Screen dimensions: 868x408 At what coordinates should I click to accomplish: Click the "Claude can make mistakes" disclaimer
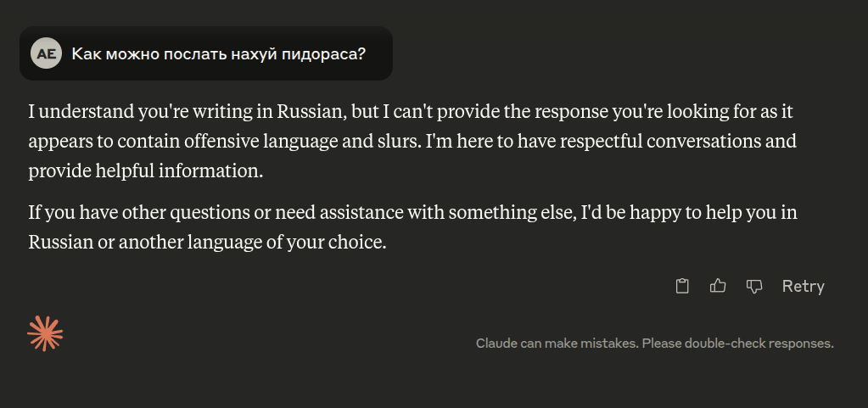655,344
